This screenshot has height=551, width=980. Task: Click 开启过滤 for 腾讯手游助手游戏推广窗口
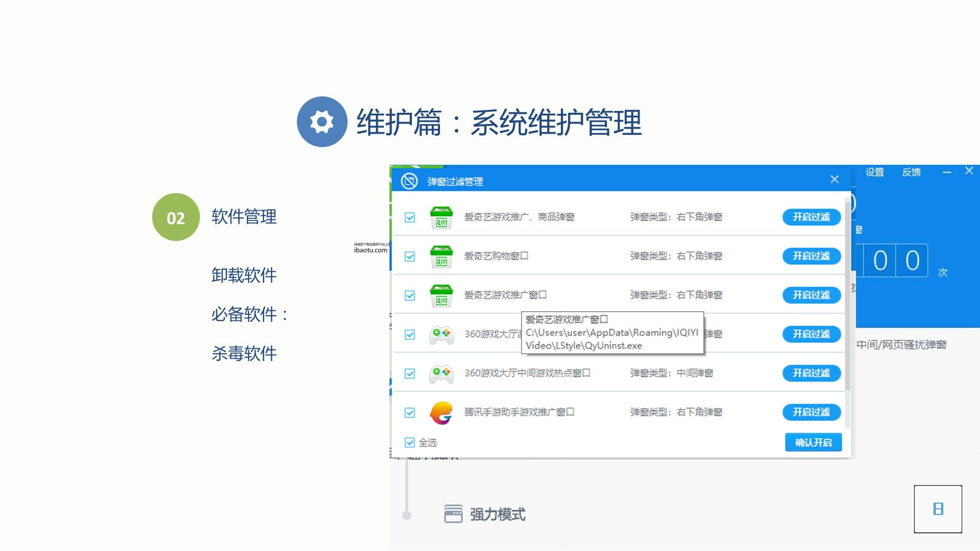pos(812,412)
